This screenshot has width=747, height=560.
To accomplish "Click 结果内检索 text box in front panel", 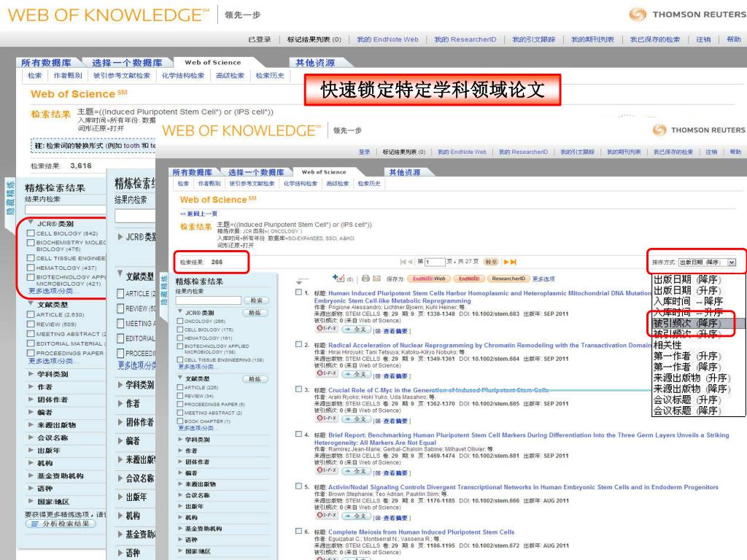I will [x=208, y=300].
